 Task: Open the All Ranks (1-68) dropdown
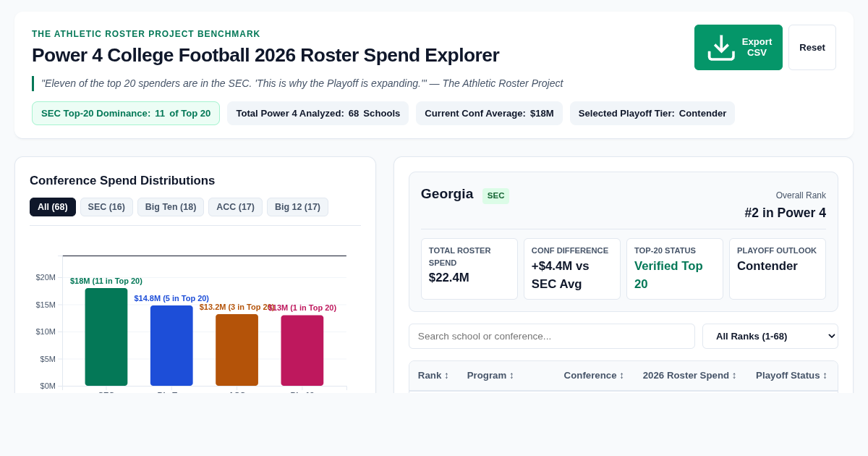pyautogui.click(x=770, y=336)
